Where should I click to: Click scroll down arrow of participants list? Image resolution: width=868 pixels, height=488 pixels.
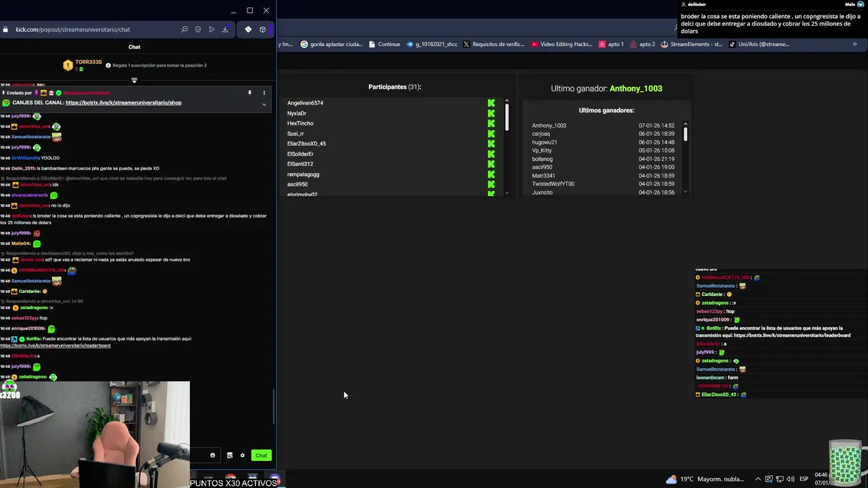tap(507, 193)
